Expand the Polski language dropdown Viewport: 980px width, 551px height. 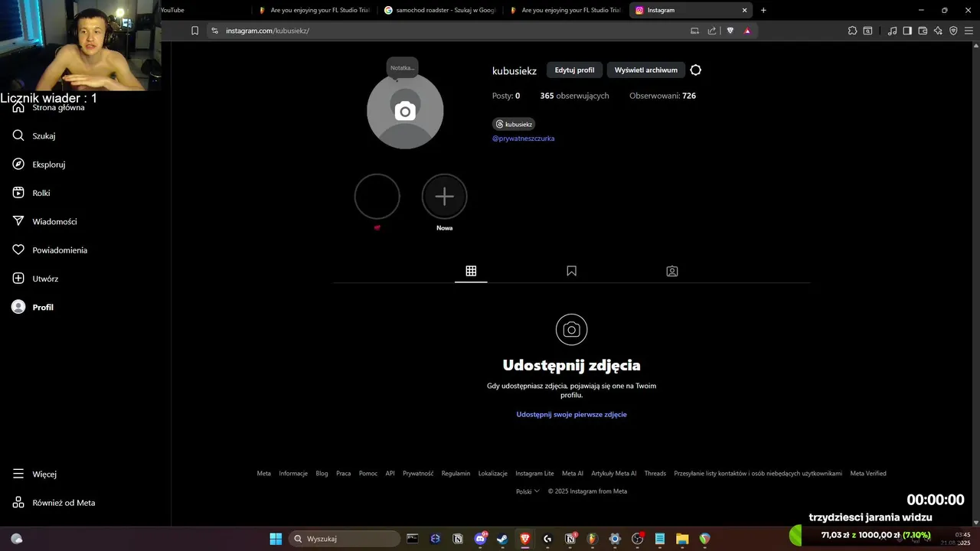pos(528,491)
